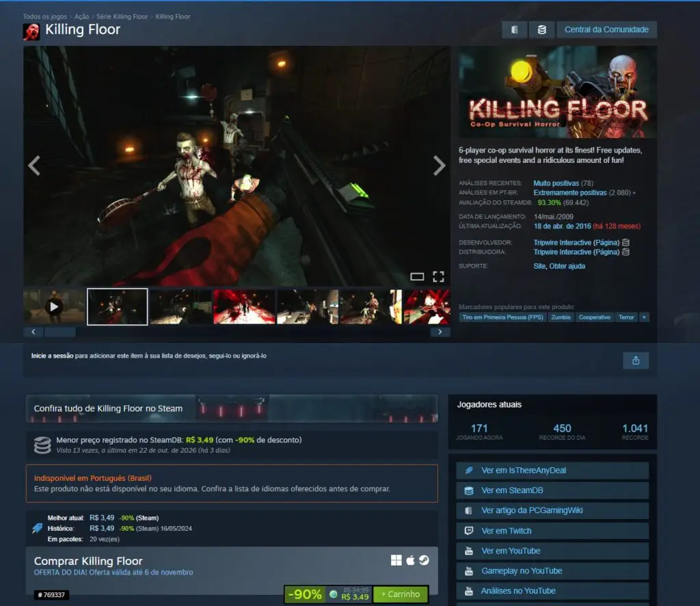Click 'Inicie a sessão' link
Screen dimensions: 700x606
[x=52, y=356]
